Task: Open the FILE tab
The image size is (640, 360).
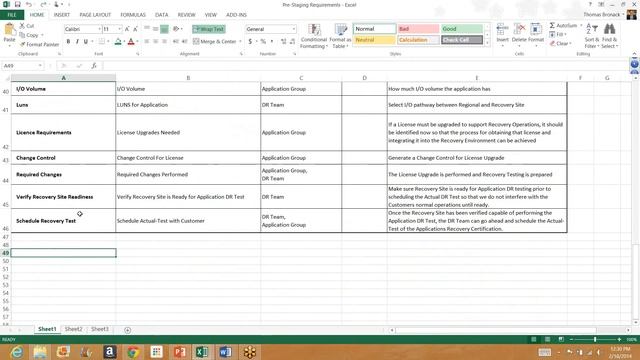Action: (12, 15)
